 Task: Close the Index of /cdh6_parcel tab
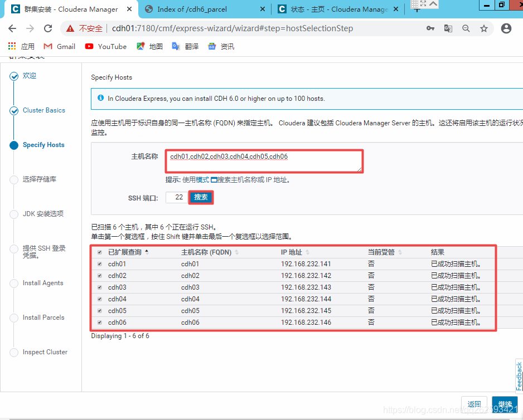(263, 9)
